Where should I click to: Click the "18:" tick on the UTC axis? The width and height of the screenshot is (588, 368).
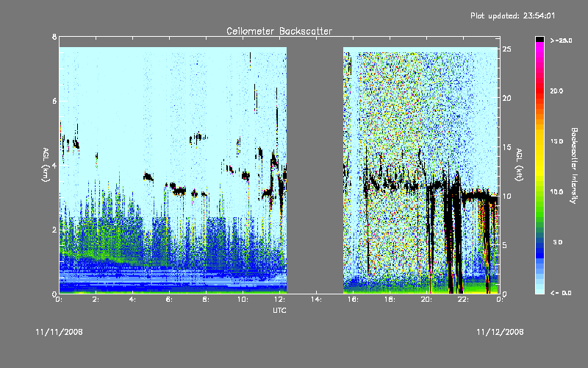point(390,300)
